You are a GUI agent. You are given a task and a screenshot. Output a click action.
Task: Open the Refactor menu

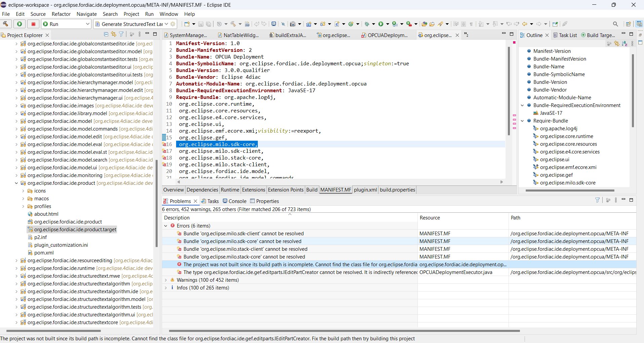click(61, 14)
